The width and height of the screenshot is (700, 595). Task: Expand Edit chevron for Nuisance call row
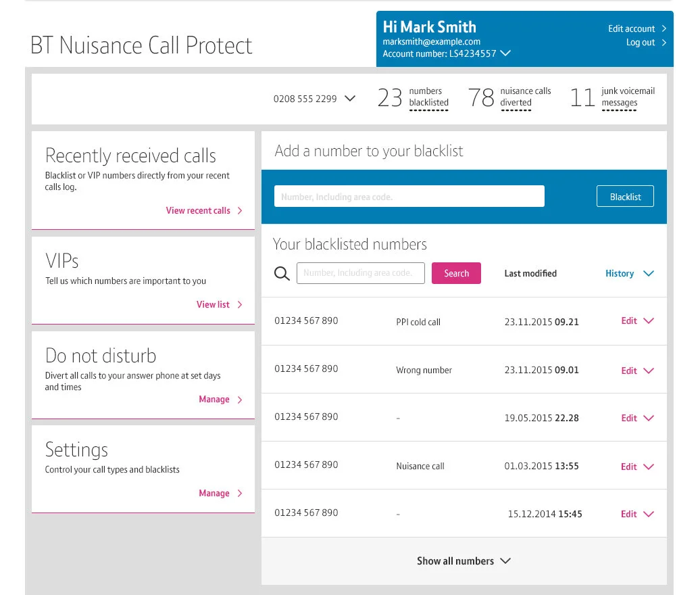pyautogui.click(x=649, y=467)
